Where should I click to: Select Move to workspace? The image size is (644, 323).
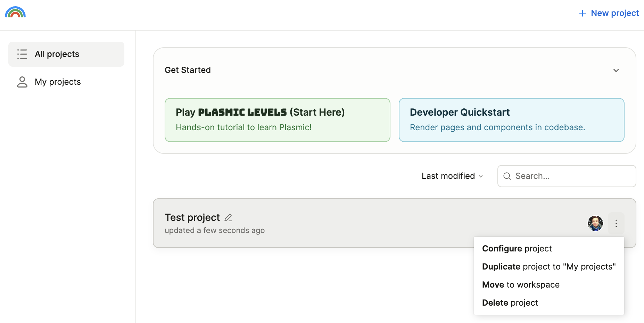click(x=520, y=284)
